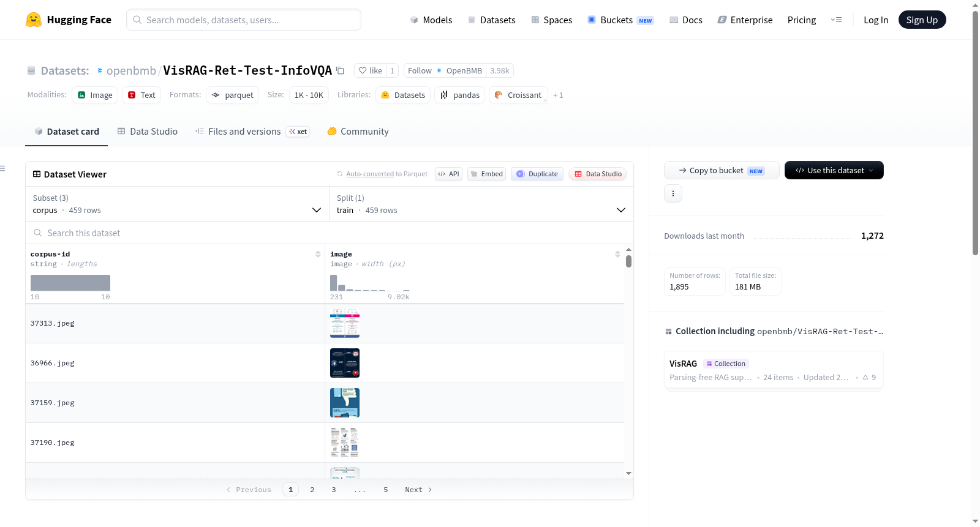Click the 37159.jpeg image thumbnail

[x=345, y=403]
